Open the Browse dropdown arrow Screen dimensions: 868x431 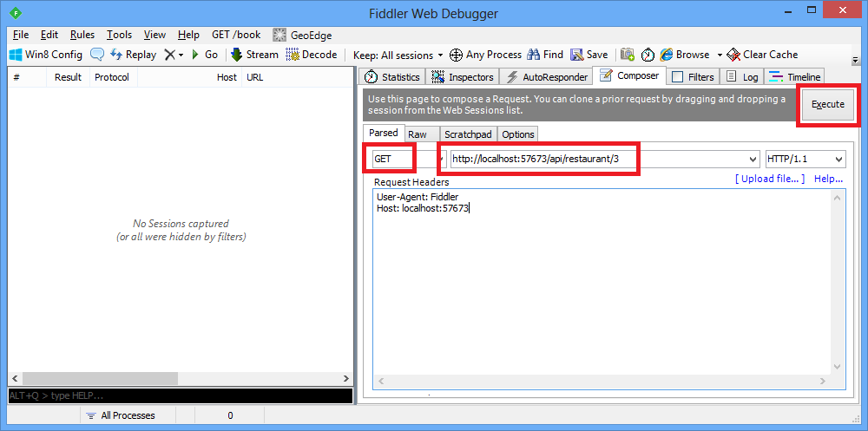[x=720, y=56]
